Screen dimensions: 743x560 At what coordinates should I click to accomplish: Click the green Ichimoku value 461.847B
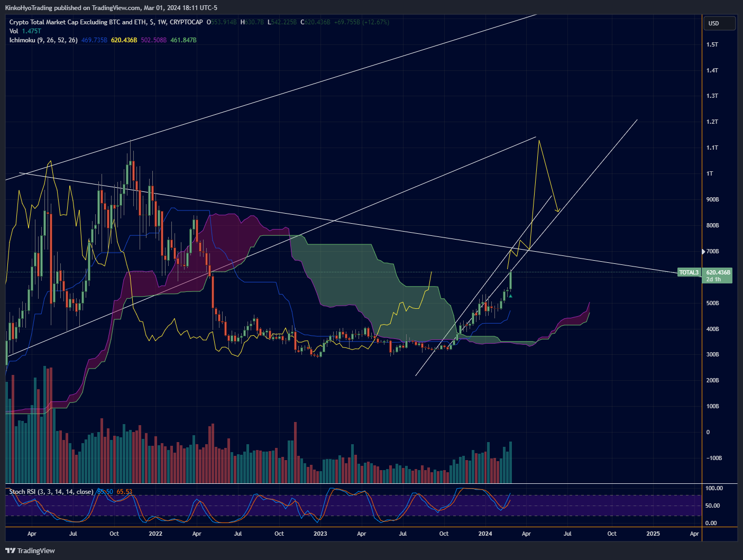pos(184,40)
